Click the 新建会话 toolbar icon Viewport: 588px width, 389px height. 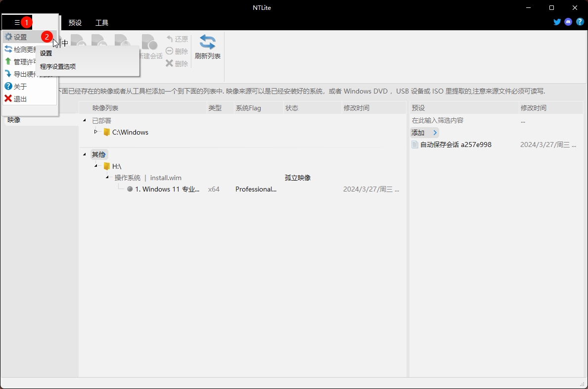pyautogui.click(x=150, y=42)
